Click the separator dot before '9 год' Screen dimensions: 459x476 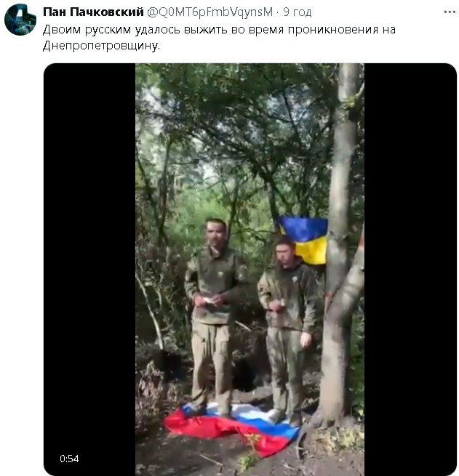pos(278,12)
